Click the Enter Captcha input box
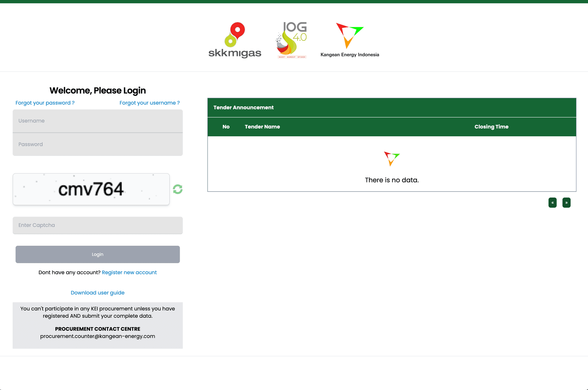Screen dimensions: 588x390 click(97, 225)
